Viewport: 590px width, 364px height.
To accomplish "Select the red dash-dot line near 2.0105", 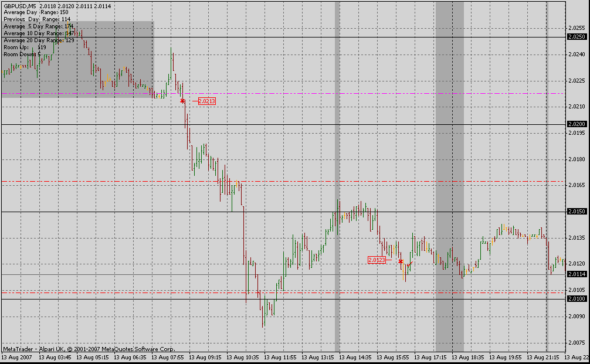I will (283, 292).
